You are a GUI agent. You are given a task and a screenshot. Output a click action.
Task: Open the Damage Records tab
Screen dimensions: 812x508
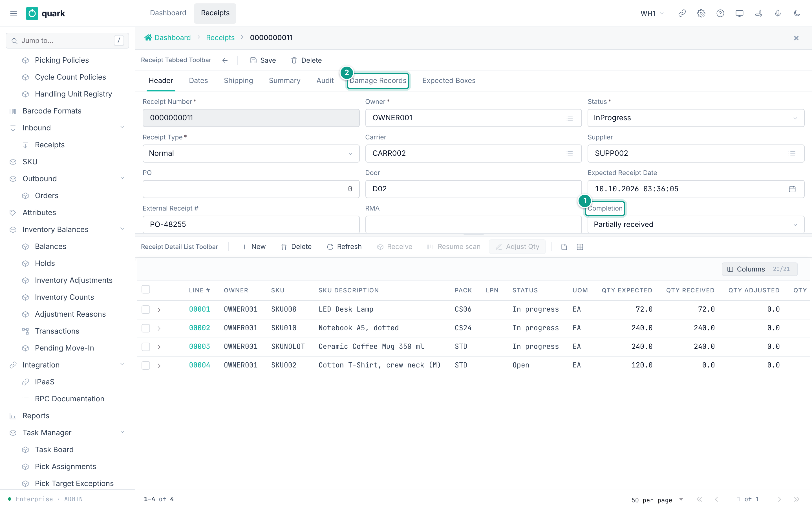pos(378,81)
